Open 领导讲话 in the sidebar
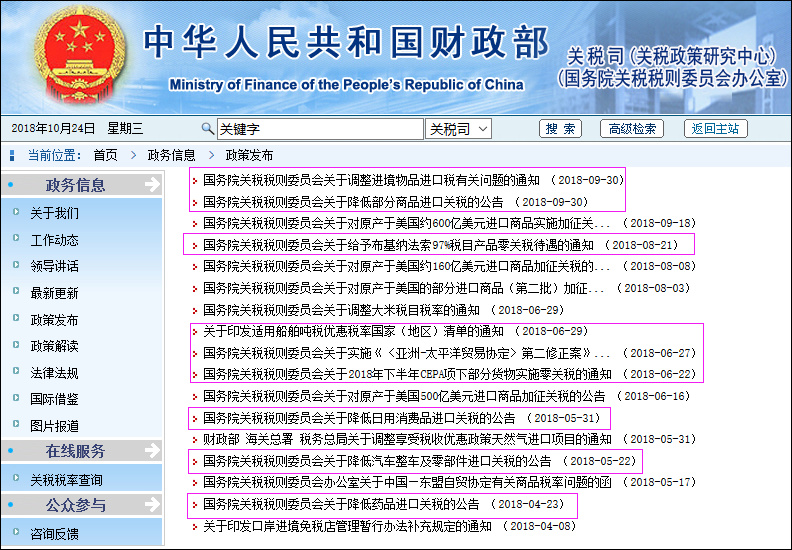This screenshot has height=550, width=792. click(x=54, y=266)
